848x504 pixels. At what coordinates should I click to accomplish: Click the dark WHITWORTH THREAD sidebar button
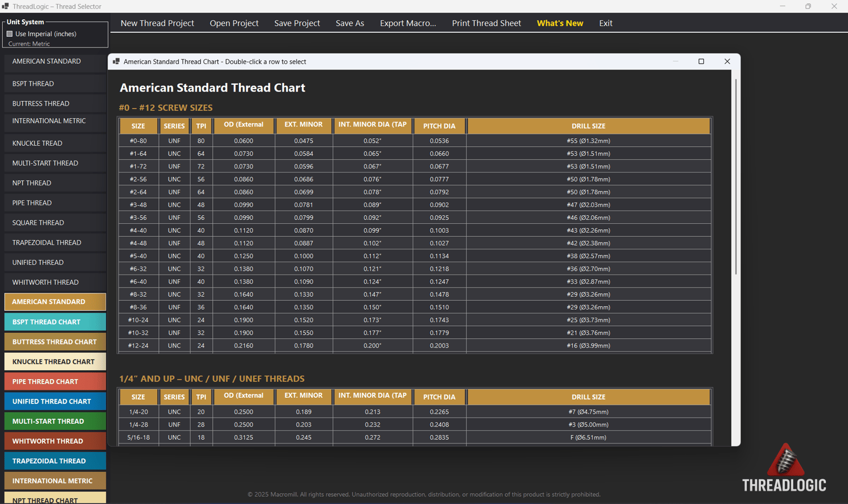click(x=55, y=281)
